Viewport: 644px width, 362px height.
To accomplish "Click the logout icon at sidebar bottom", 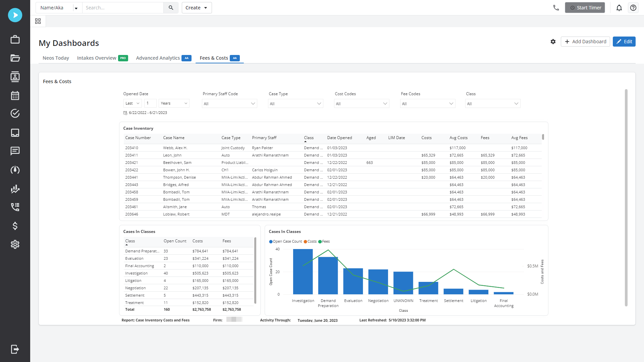I will (x=15, y=349).
